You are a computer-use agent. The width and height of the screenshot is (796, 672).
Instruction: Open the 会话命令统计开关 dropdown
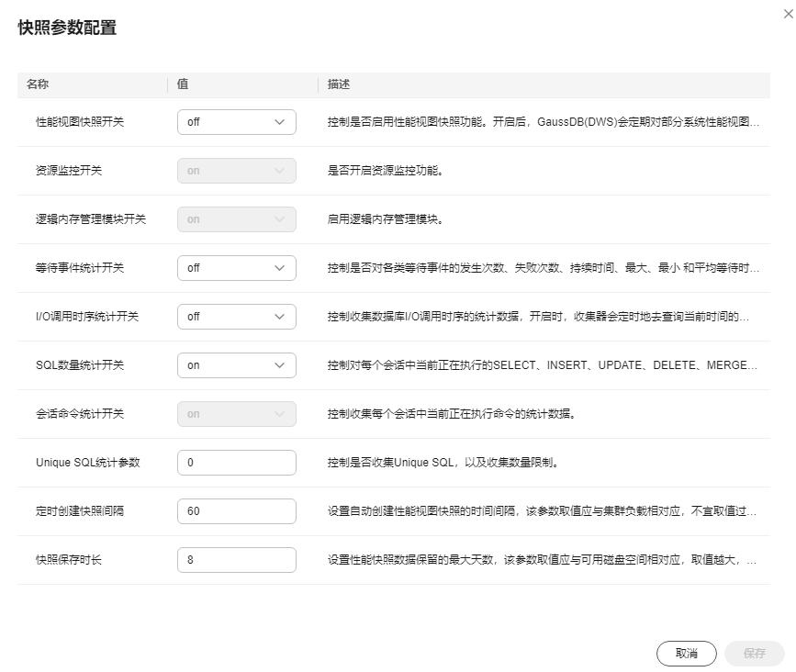(x=237, y=414)
